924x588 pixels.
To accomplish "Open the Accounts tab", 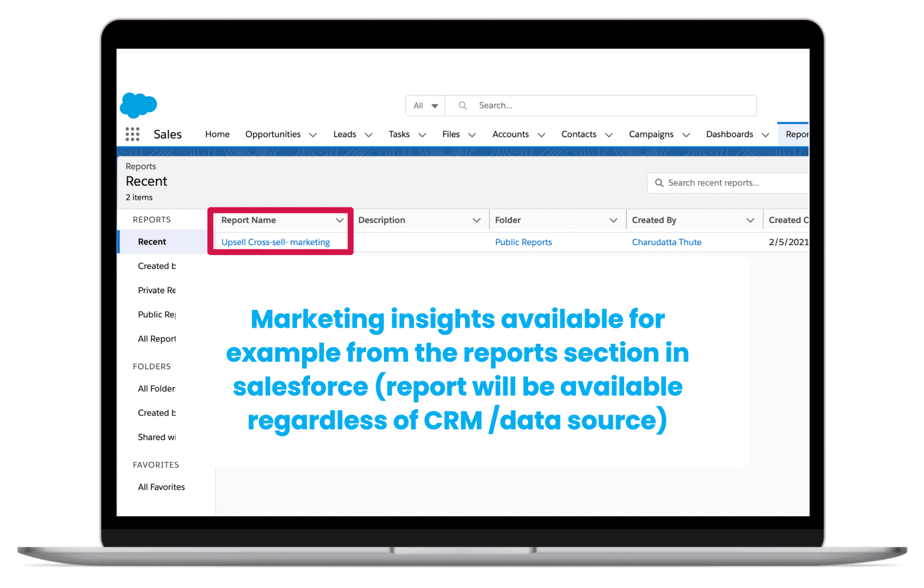I will (511, 134).
